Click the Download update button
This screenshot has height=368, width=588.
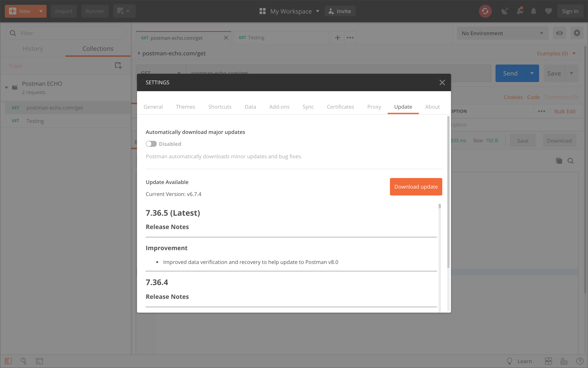tap(416, 187)
